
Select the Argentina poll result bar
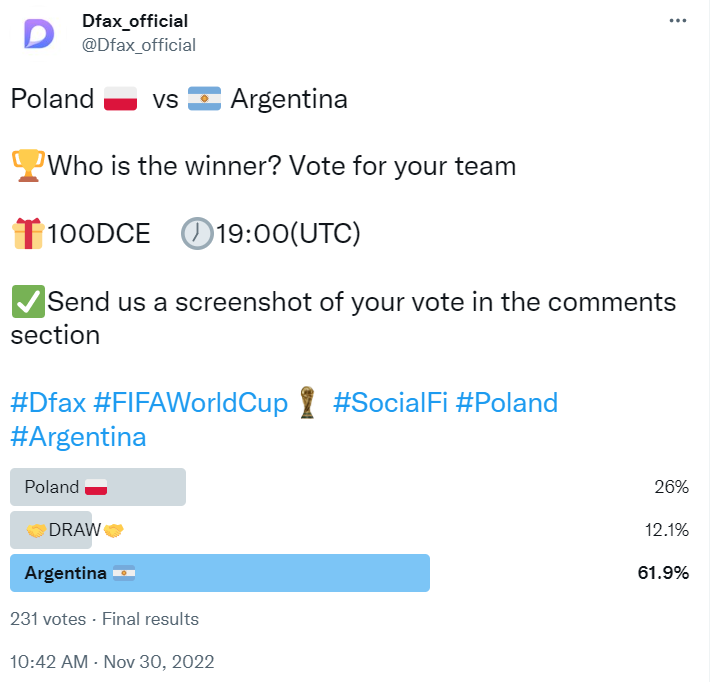click(x=220, y=573)
